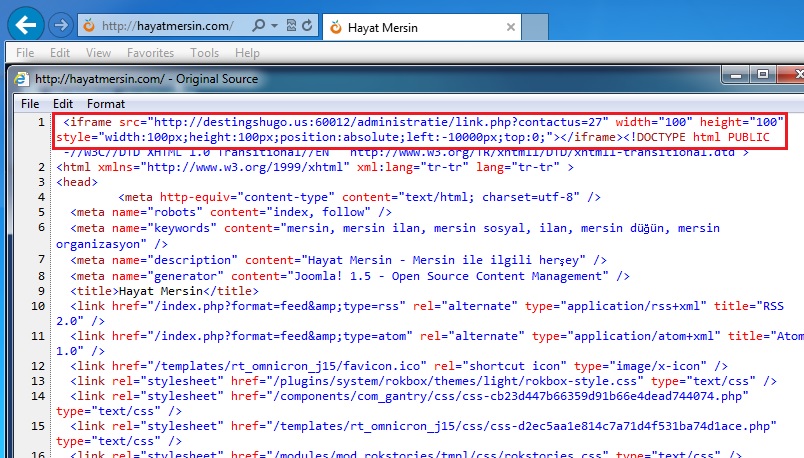
Task: Click the source viewer scroll-up arrow
Action: pos(795,122)
